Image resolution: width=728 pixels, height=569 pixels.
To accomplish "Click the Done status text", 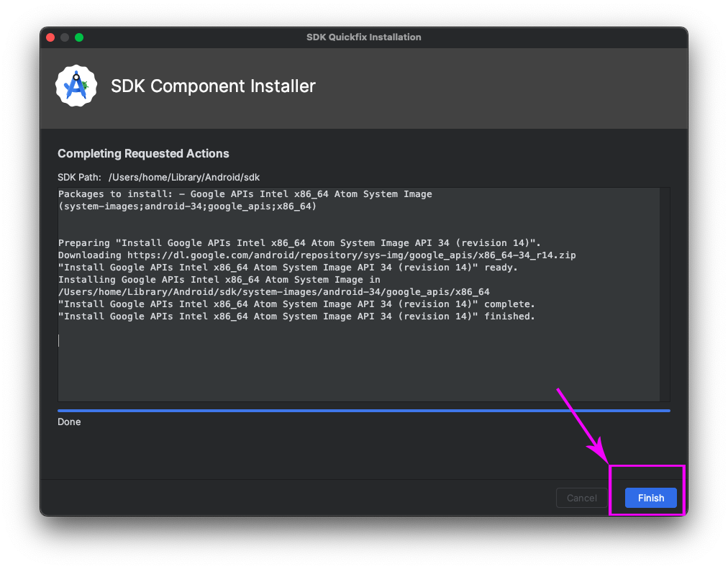I will (x=69, y=422).
